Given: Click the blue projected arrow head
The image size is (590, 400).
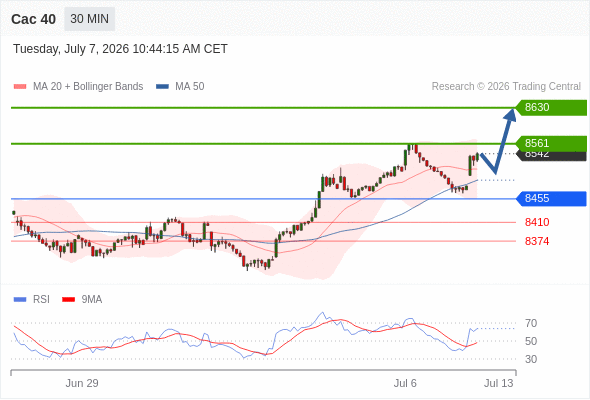Looking at the screenshot, I should pyautogui.click(x=510, y=114).
